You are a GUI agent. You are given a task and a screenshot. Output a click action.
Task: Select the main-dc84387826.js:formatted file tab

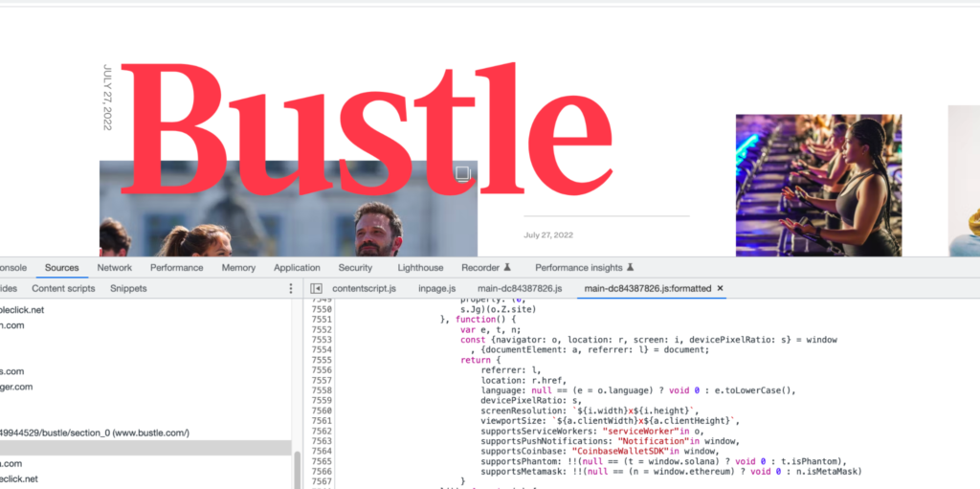coord(648,288)
